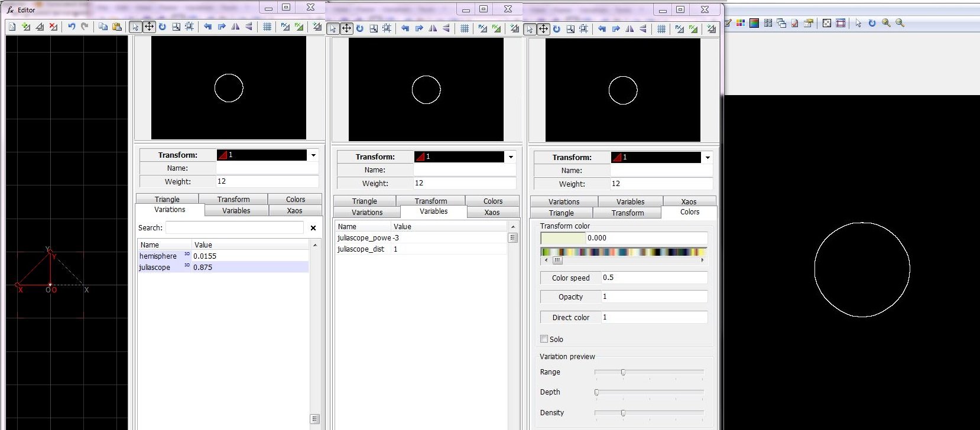Select the hemisphere variation row
This screenshot has height=430, width=980.
(x=223, y=256)
